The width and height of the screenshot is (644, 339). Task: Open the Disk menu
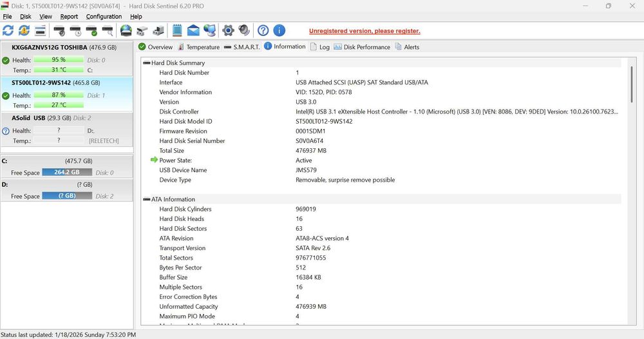26,17
